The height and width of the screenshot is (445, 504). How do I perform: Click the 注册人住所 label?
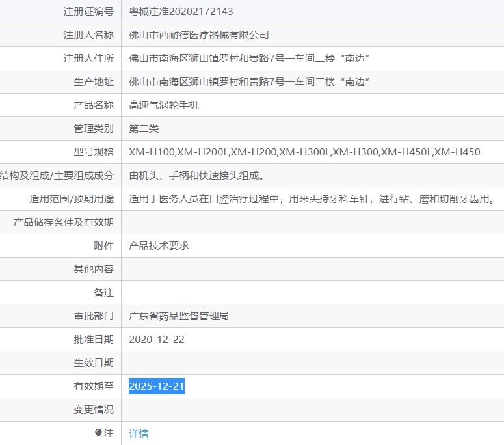click(x=88, y=58)
